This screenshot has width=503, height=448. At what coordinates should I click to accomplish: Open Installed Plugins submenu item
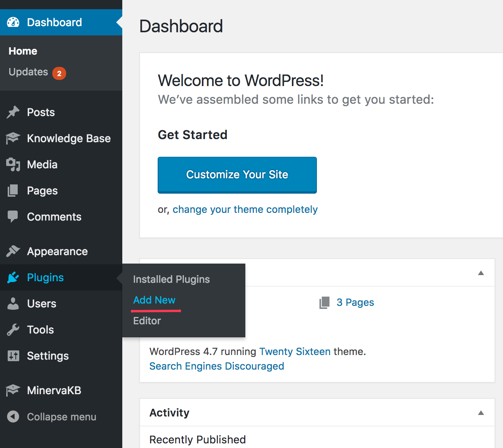pyautogui.click(x=172, y=279)
